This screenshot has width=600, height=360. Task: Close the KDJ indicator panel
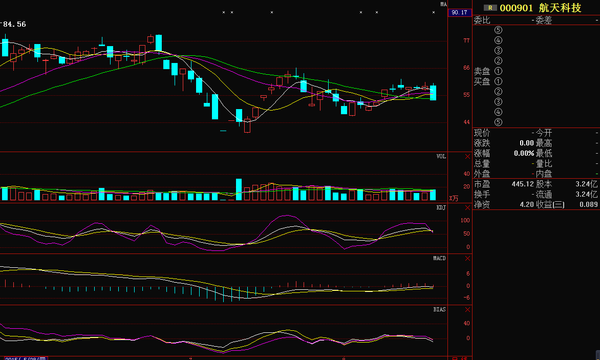pyautogui.click(x=467, y=208)
